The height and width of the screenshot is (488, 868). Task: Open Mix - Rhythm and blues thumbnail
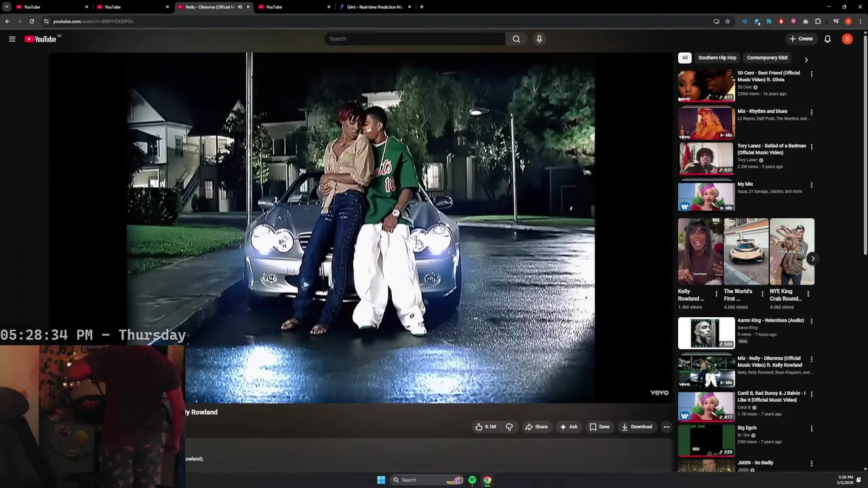[706, 123]
